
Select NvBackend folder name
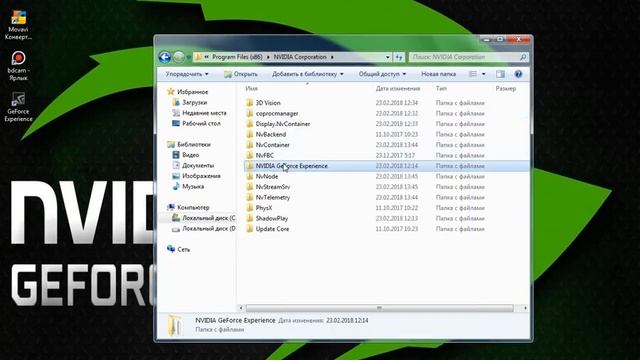(271, 134)
